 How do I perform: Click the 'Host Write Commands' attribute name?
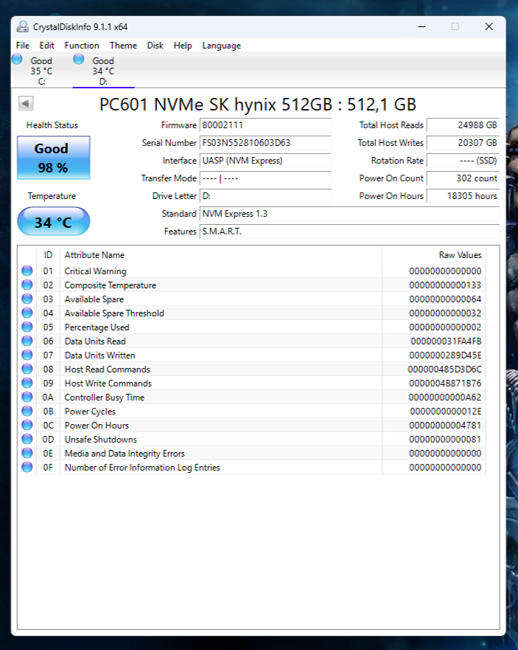(108, 383)
